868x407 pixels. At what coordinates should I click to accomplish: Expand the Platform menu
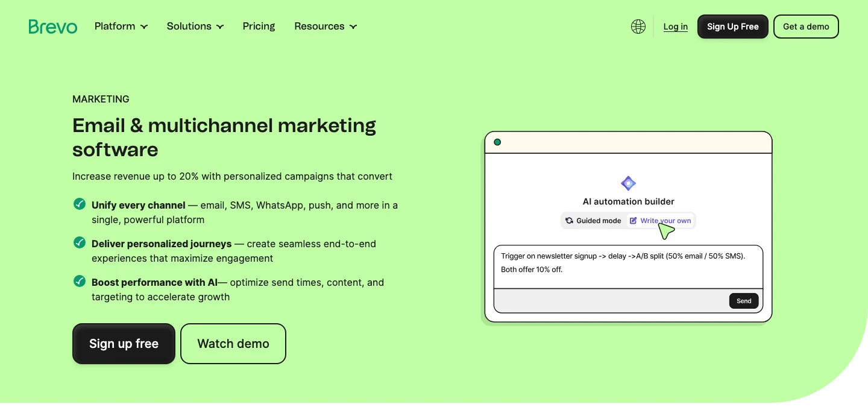pos(121,27)
